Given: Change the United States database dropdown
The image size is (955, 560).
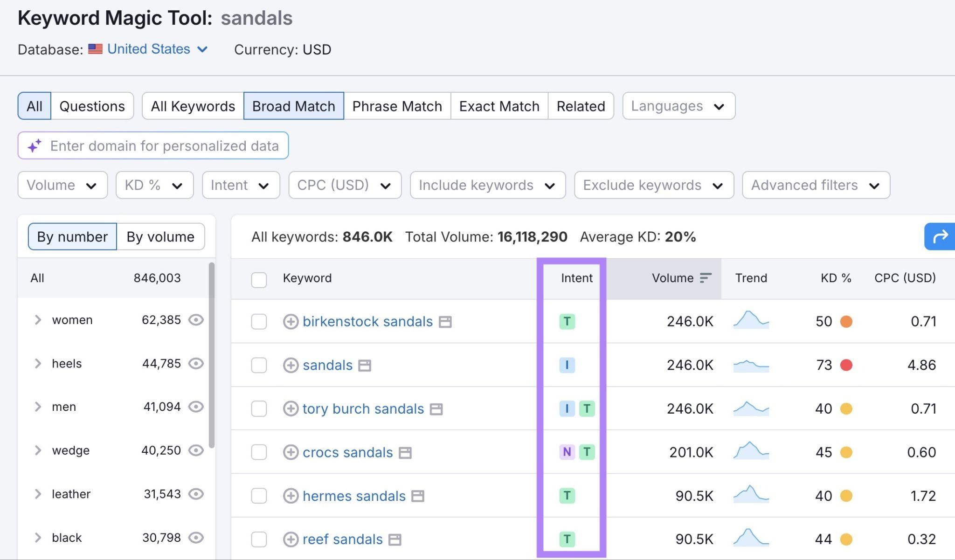Looking at the screenshot, I should click(158, 49).
